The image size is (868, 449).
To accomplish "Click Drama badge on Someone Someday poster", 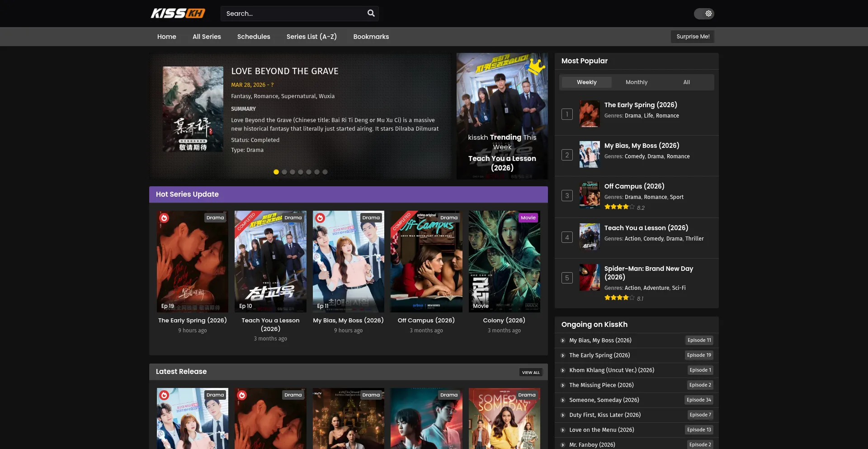I will click(x=527, y=395).
